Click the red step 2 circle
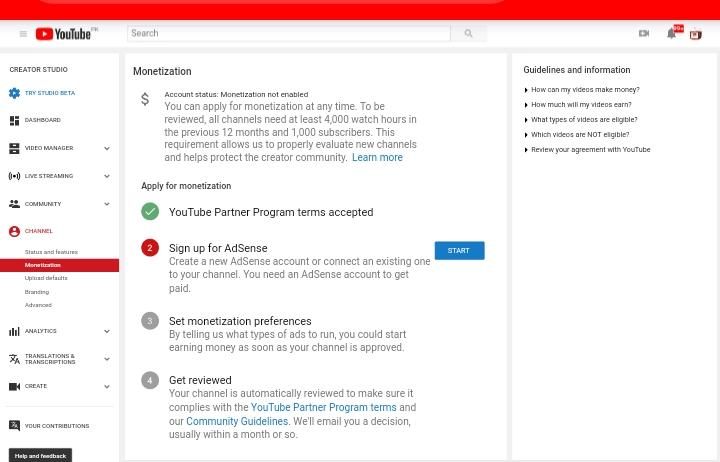Image resolution: width=720 pixels, height=462 pixels. 150,248
